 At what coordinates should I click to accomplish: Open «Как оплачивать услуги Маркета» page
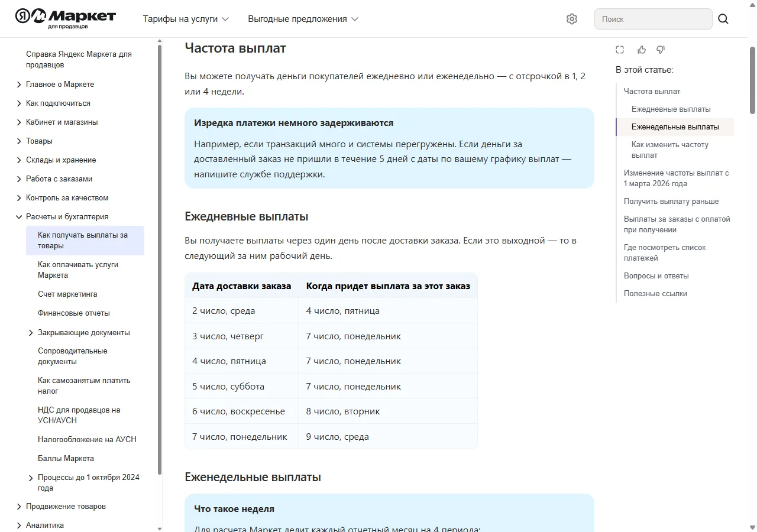(x=78, y=270)
